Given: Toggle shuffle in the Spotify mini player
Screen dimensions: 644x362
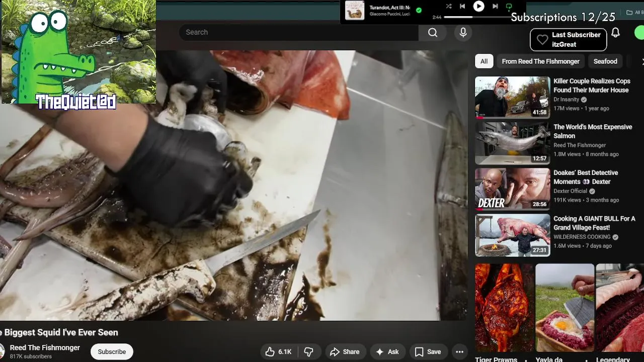Looking at the screenshot, I should click(x=448, y=6).
